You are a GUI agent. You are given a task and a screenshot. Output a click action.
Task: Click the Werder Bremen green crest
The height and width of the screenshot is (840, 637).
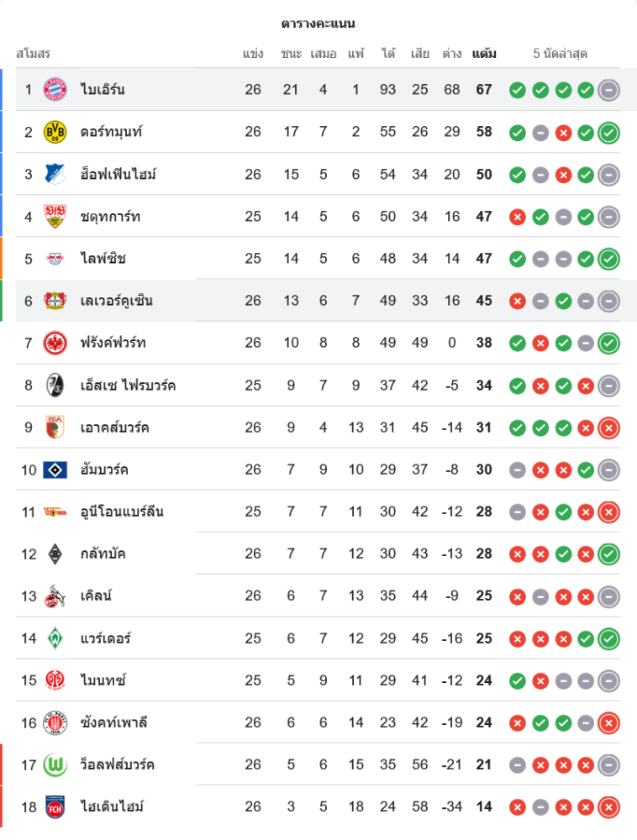[55, 638]
